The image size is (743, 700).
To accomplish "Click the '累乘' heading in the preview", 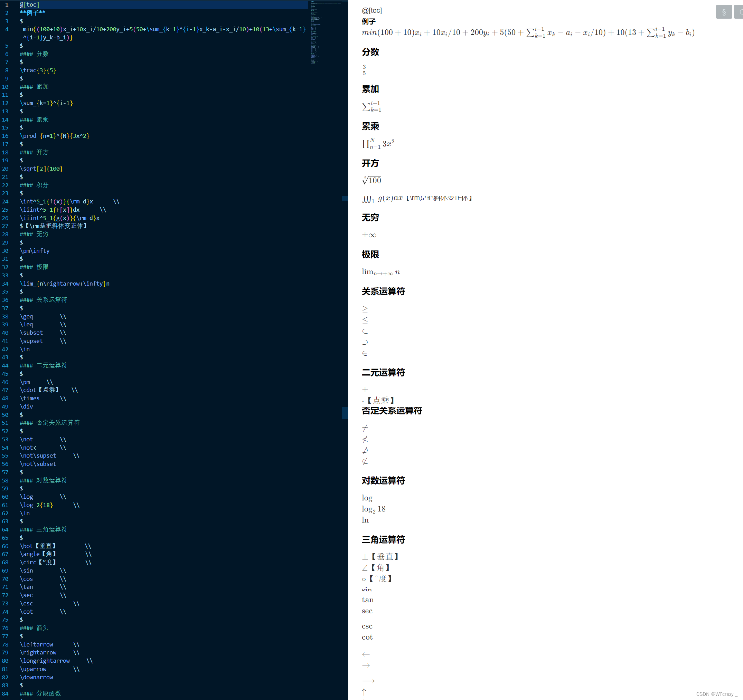I will 370,126.
